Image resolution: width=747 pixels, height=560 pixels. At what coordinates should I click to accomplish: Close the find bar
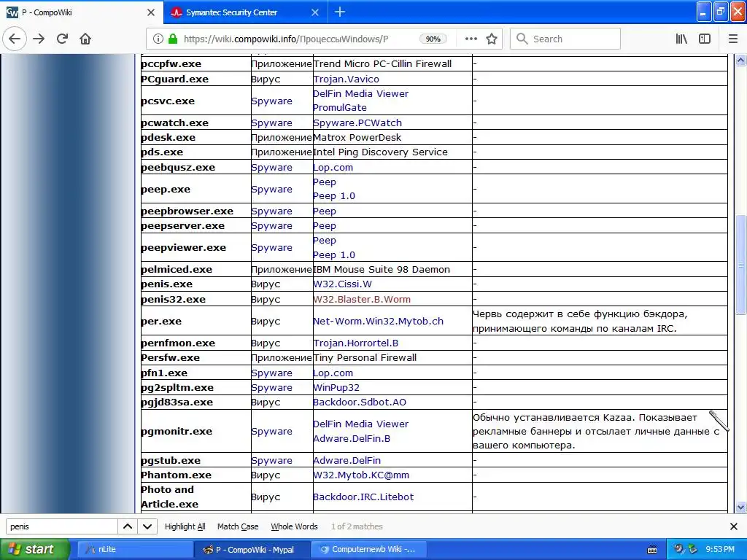734,526
